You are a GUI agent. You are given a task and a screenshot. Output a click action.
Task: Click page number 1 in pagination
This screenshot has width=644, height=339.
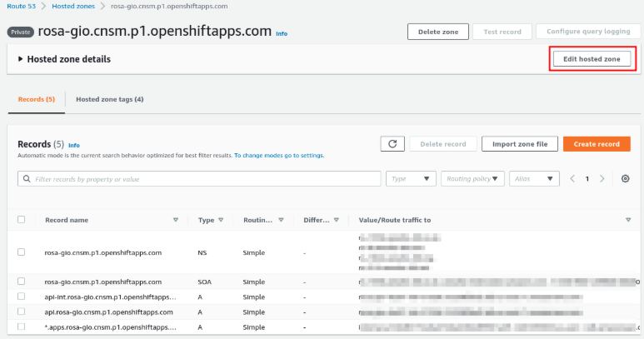point(587,178)
